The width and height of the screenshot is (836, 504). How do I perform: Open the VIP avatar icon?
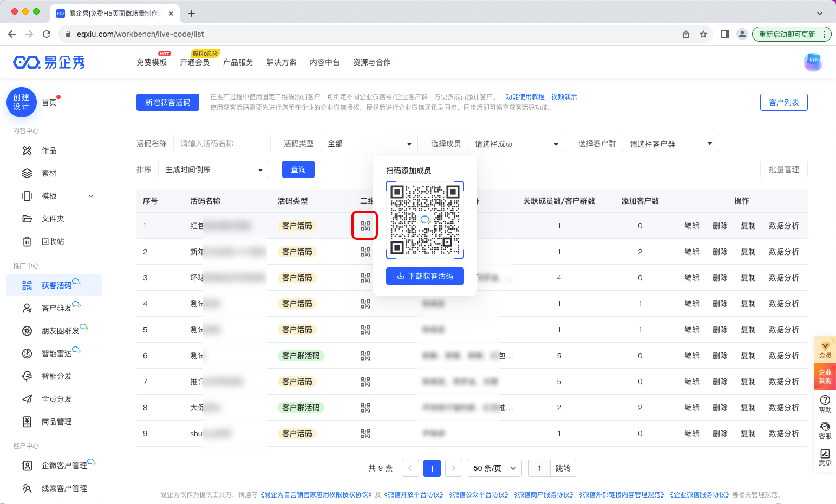click(x=813, y=62)
